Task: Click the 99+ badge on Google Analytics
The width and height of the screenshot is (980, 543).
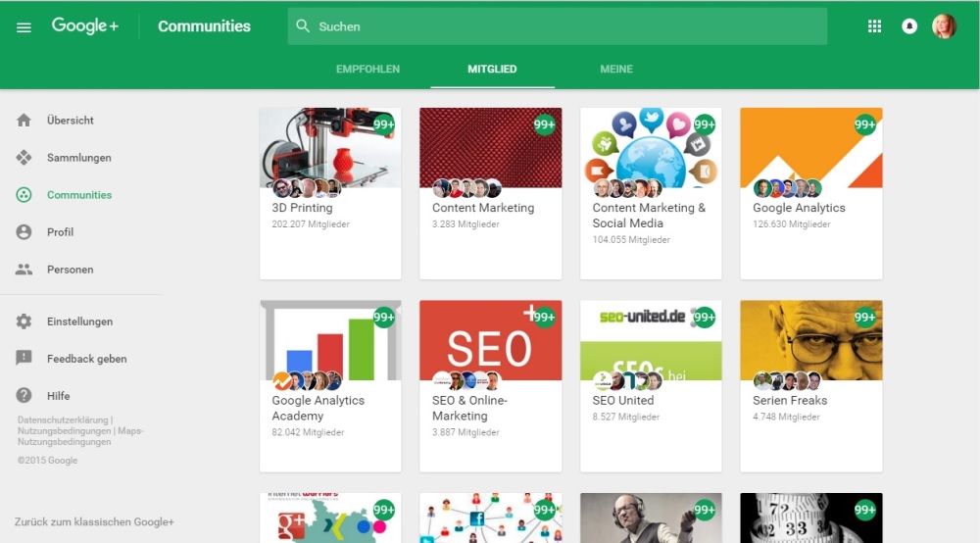Action: point(864,124)
